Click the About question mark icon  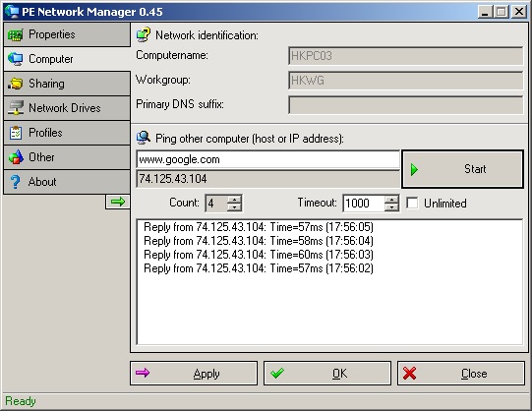click(x=16, y=182)
